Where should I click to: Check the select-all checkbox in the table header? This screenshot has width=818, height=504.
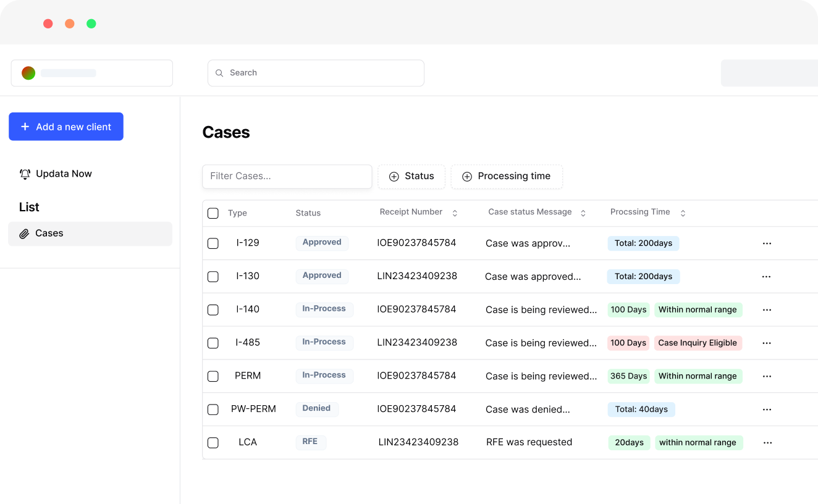(213, 213)
